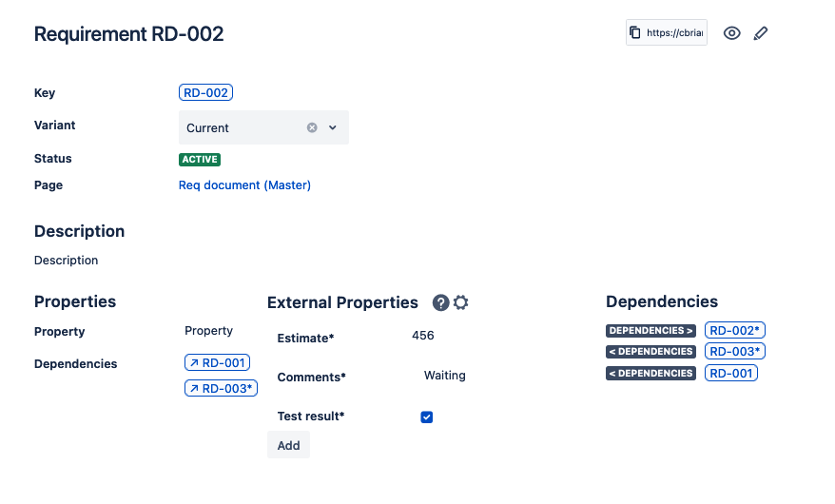Open the Req document (Master) link
The image size is (835, 504).
(x=244, y=185)
